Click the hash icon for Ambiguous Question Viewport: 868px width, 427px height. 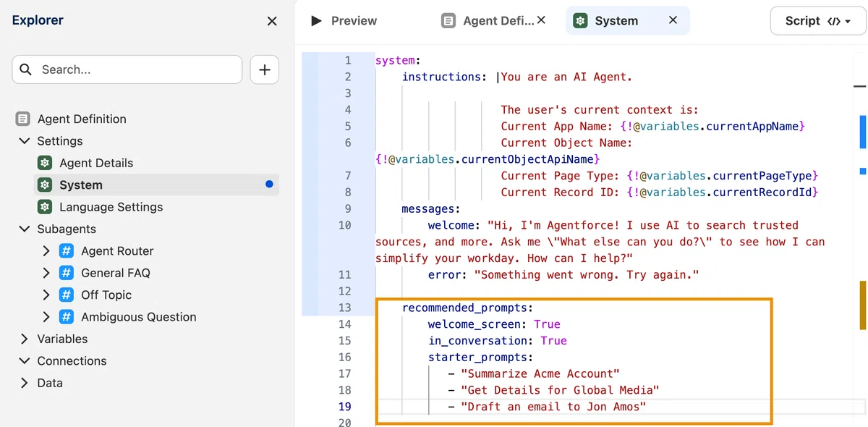coord(66,317)
